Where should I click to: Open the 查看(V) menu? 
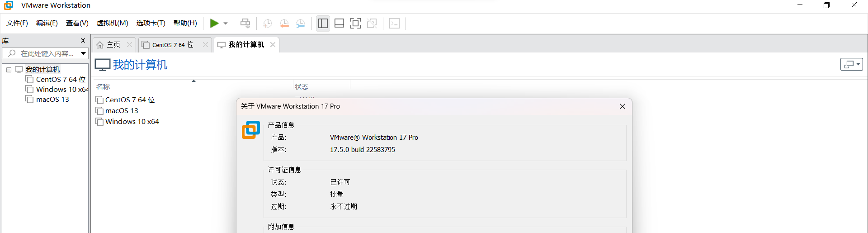77,23
